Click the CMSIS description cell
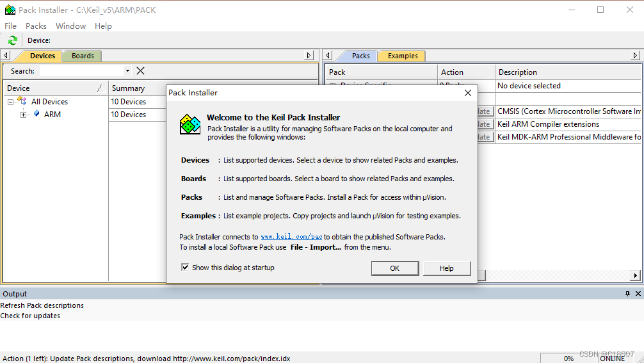The height and width of the screenshot is (363, 644). (x=568, y=111)
